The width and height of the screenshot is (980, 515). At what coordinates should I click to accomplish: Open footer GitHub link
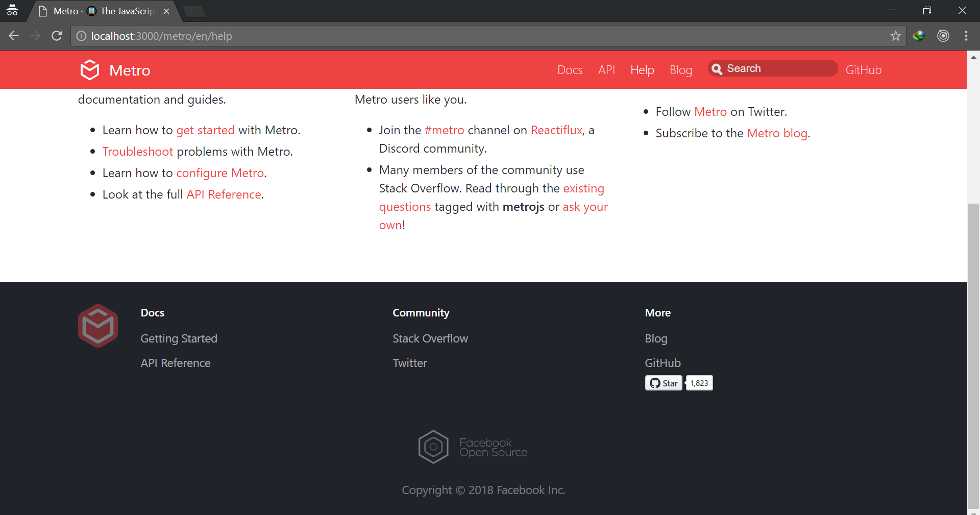[663, 363]
